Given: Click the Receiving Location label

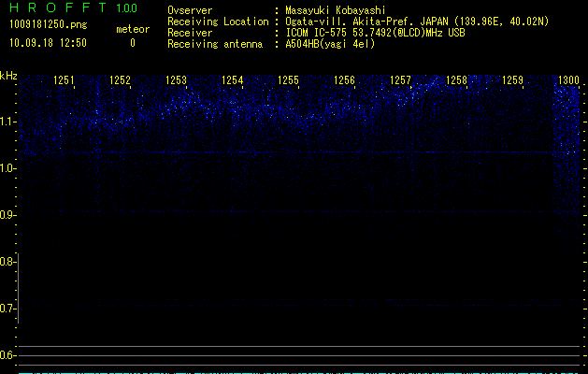Looking at the screenshot, I should click(218, 22).
